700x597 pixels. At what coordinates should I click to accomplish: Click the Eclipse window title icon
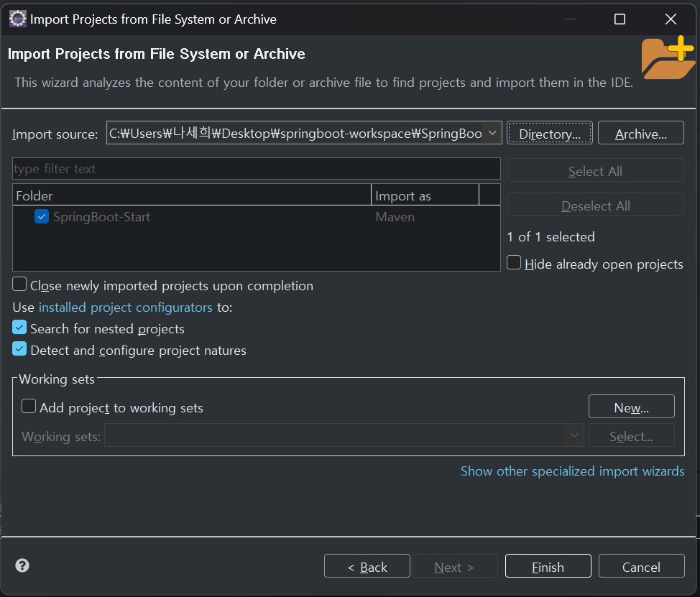tap(18, 19)
